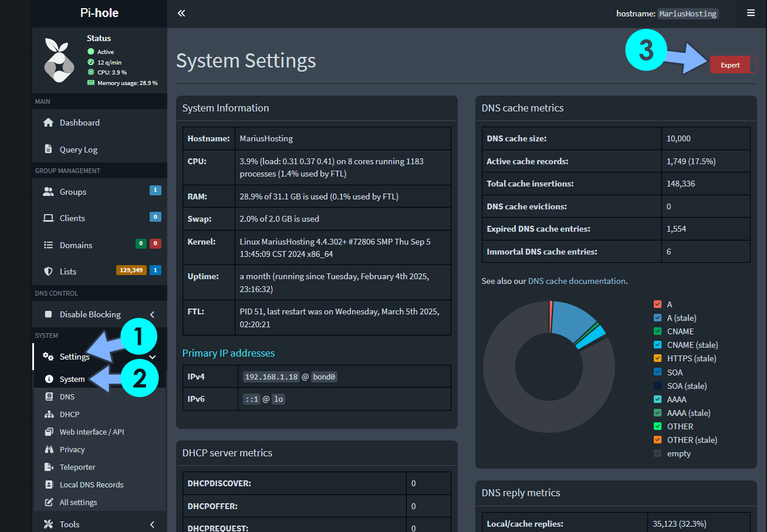Collapse sidebar with double-chevron icon

(181, 13)
